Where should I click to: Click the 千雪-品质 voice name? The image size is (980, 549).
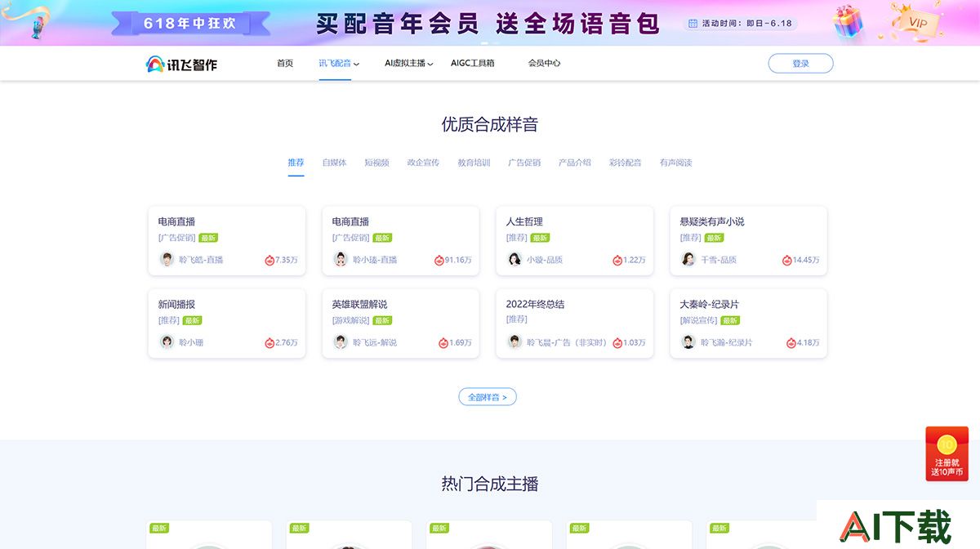click(719, 260)
